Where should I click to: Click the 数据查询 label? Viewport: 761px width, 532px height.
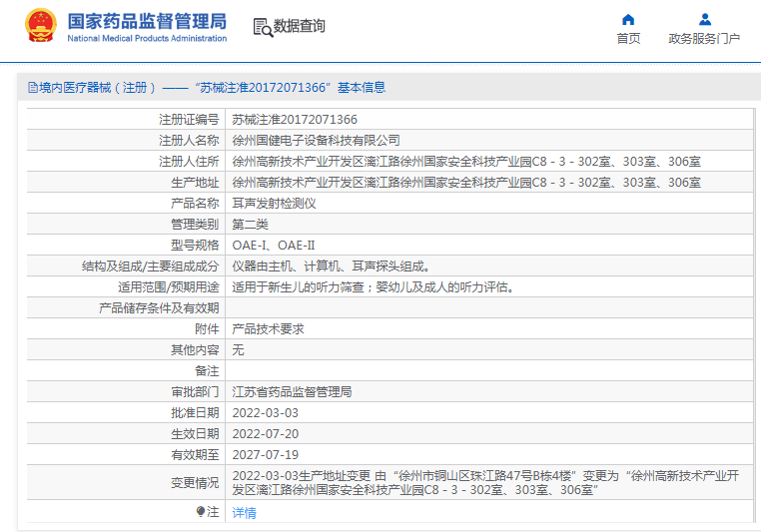click(x=299, y=26)
